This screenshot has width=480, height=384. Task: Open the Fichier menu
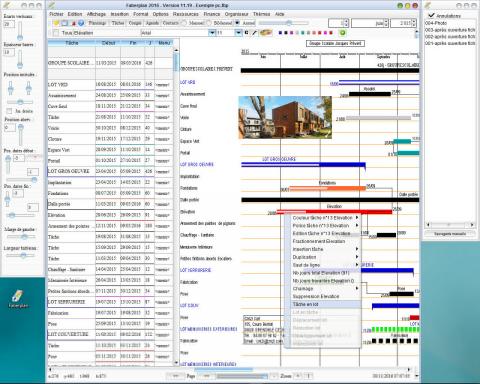pos(56,14)
